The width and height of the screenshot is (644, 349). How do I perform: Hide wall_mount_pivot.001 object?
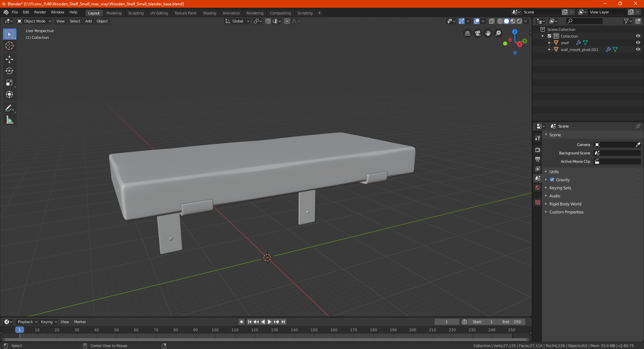coord(638,49)
